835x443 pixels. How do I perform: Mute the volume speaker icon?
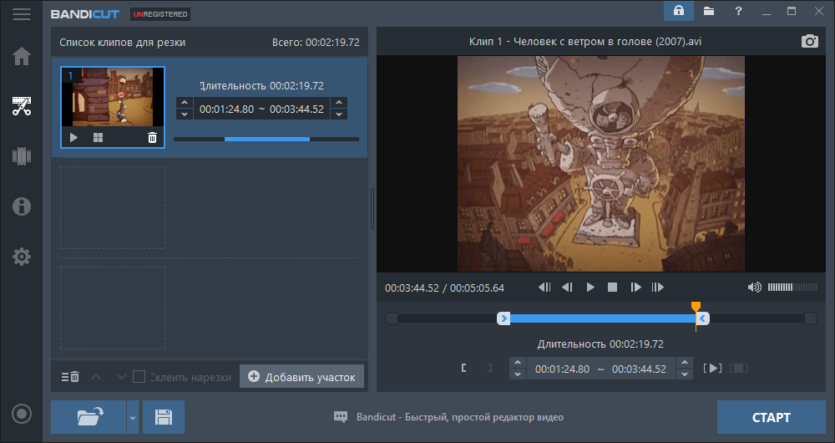(754, 288)
